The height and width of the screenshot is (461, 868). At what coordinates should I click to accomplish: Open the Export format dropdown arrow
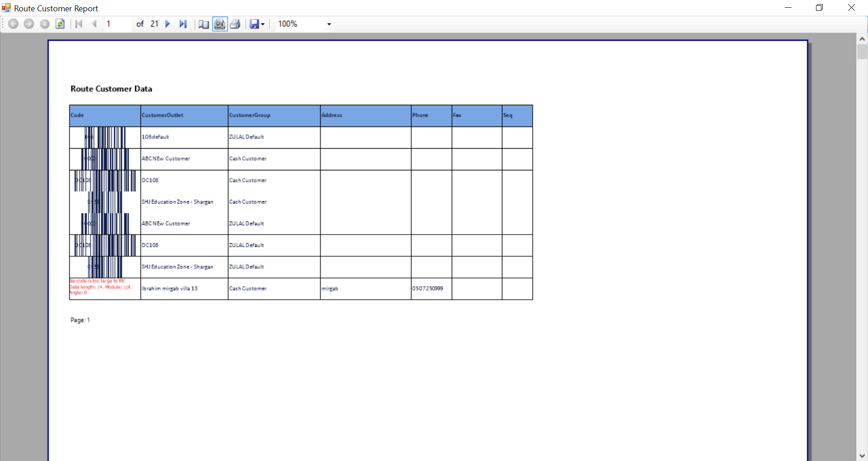[x=263, y=24]
